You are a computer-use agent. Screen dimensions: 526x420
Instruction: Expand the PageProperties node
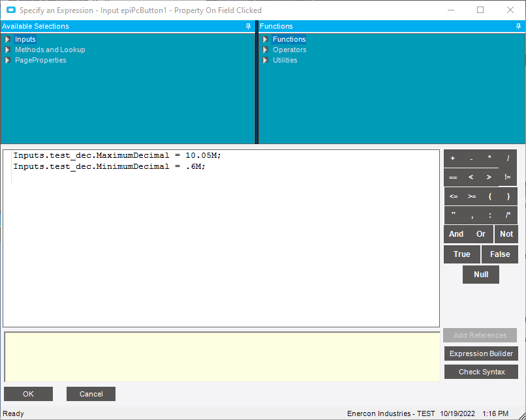(x=7, y=60)
